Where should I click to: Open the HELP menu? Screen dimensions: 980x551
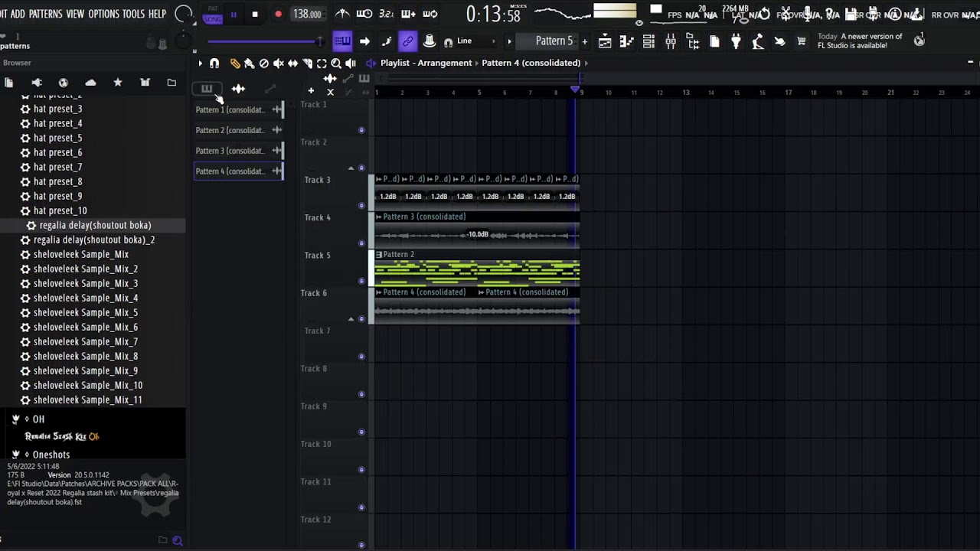pyautogui.click(x=157, y=14)
